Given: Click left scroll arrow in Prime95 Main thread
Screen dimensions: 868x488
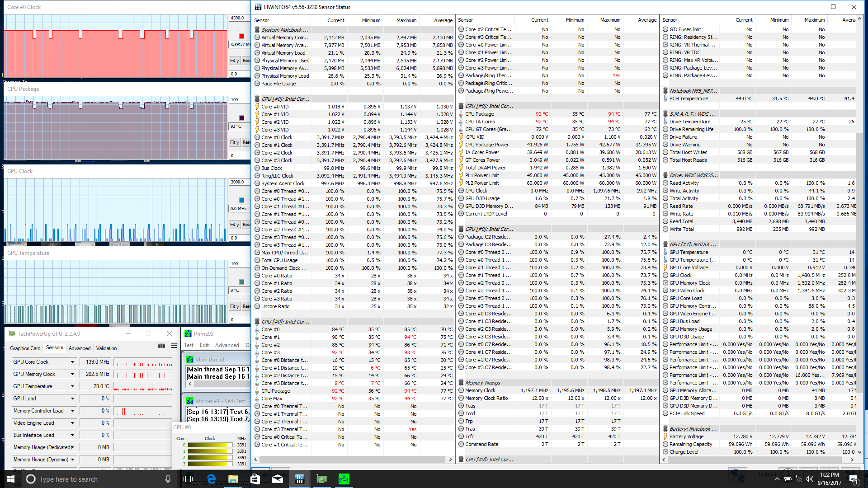Looking at the screenshot, I should tap(190, 384).
